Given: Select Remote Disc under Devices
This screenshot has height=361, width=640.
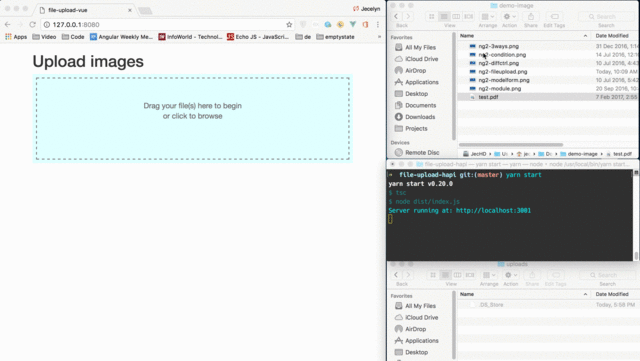Looking at the screenshot, I should 422,152.
